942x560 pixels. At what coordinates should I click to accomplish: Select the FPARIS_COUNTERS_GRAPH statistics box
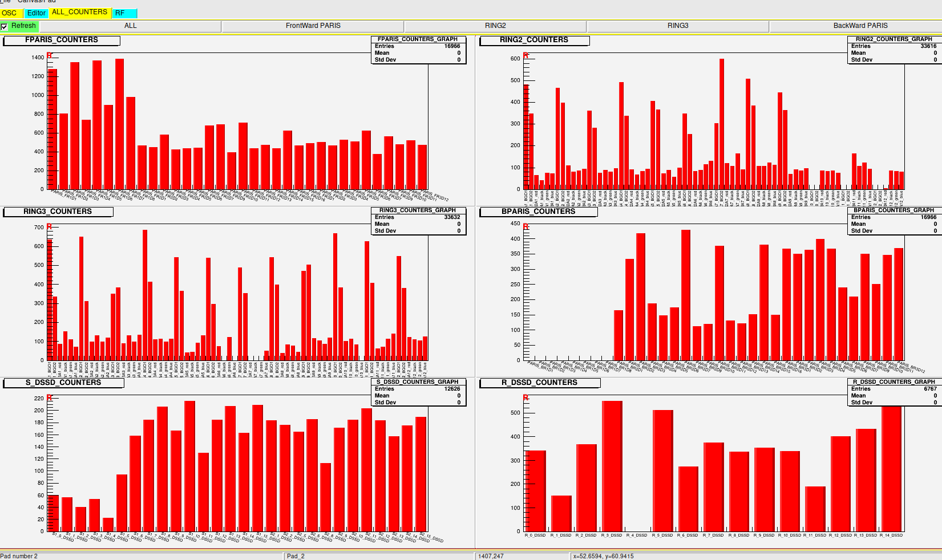click(418, 50)
